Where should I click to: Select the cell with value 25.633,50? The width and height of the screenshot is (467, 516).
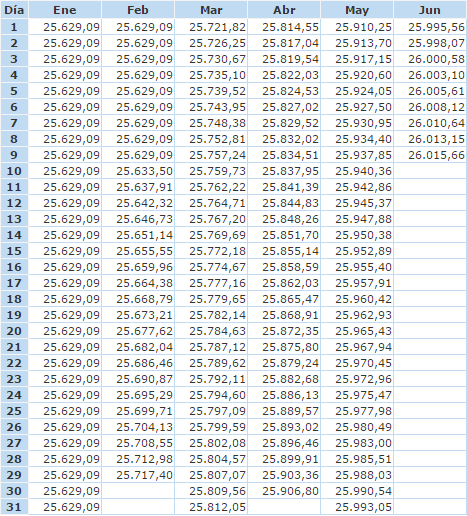[x=138, y=171]
